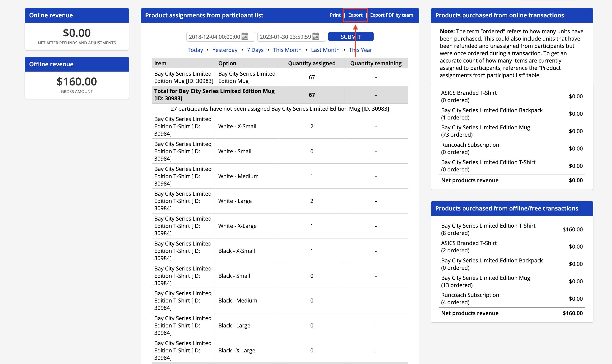Select the This Year filter
612x364 pixels.
tap(360, 50)
